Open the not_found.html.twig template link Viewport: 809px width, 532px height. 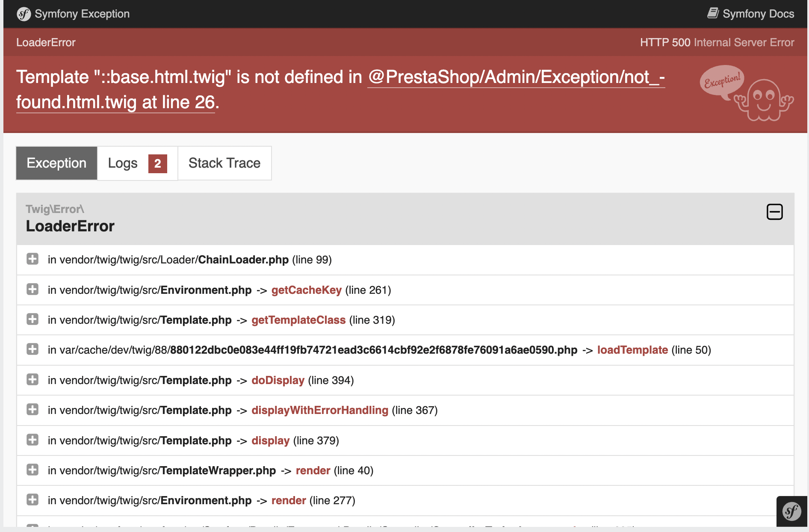point(513,77)
